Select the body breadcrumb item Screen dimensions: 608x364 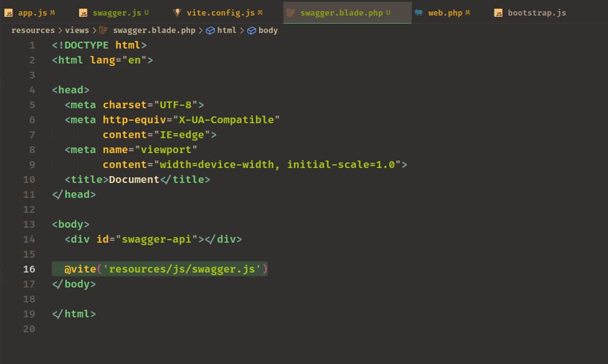268,30
